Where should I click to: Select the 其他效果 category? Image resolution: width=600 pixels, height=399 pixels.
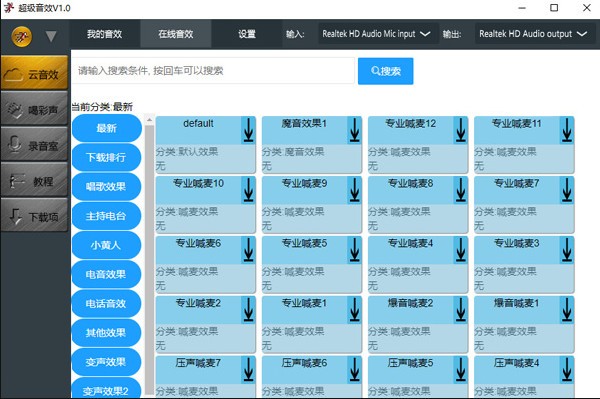[x=106, y=333]
